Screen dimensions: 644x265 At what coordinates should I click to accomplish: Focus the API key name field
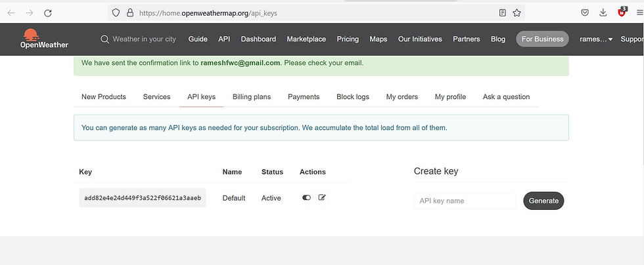pyautogui.click(x=465, y=201)
